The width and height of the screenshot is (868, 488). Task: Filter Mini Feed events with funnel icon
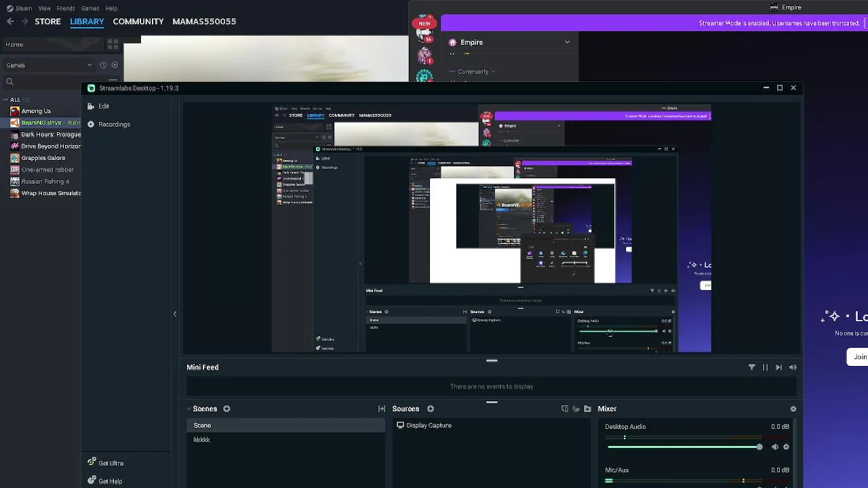pos(751,367)
